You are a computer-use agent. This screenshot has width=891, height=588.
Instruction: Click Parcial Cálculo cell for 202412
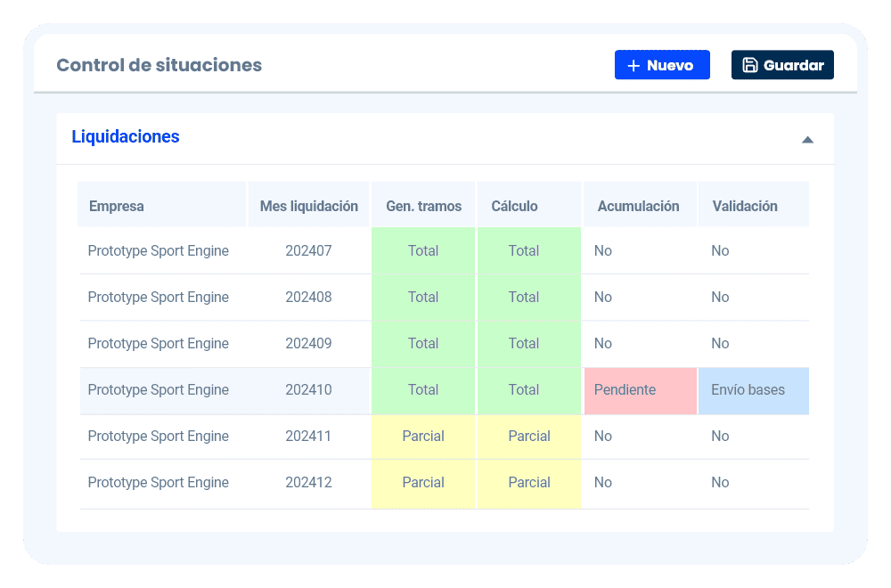pos(528,483)
